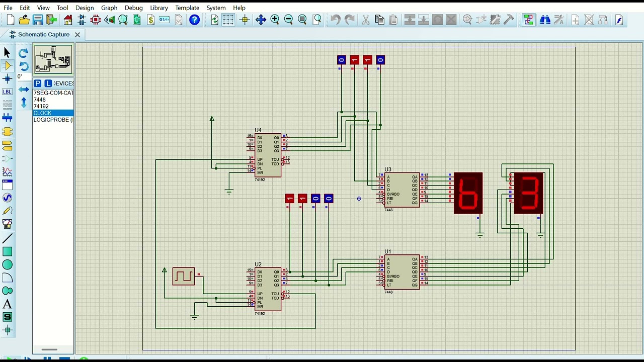The height and width of the screenshot is (362, 644).
Task: Zoom out of the schematic
Action: 288,20
